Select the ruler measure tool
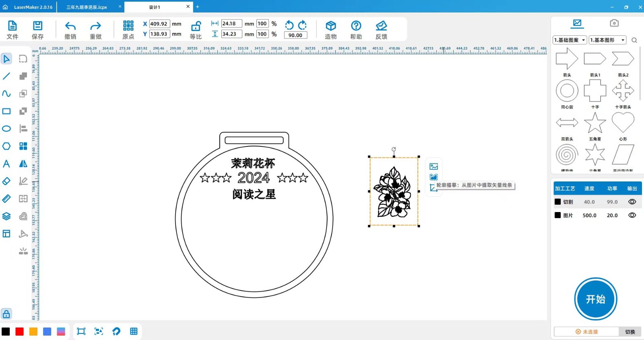The width and height of the screenshot is (644, 340). coord(6,198)
